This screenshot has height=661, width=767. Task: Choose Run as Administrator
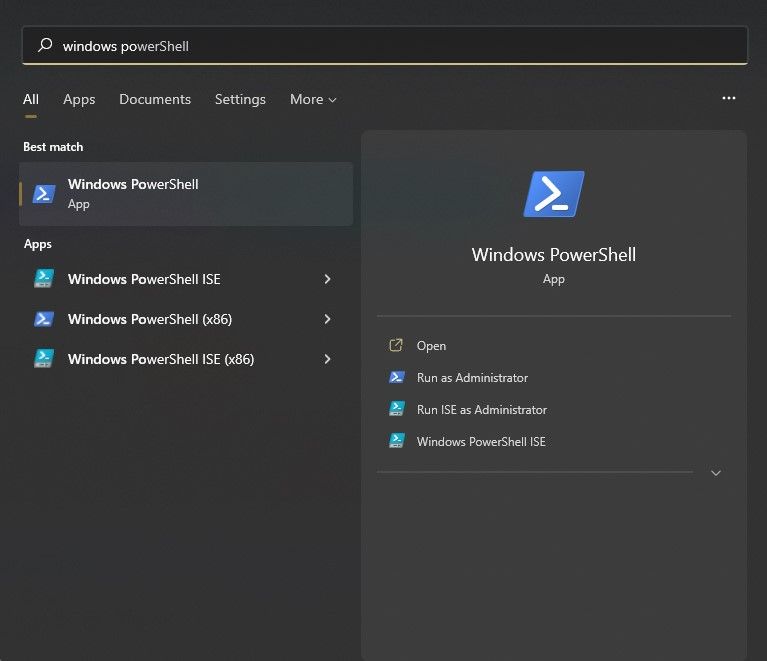tap(472, 378)
